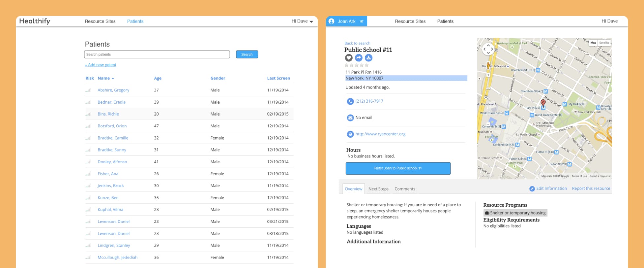Click the map zoom slider track
Image resolution: width=644 pixels, height=268 pixels.
click(488, 99)
